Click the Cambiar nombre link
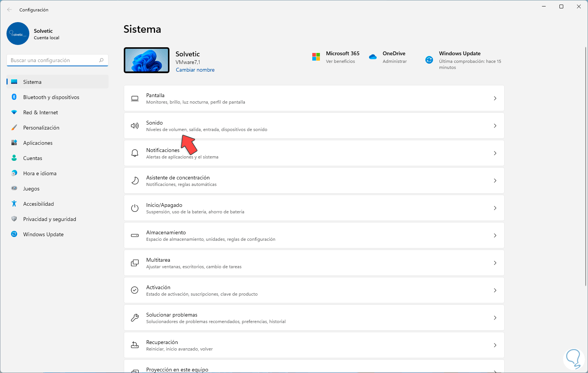Viewport: 588px width, 373px height. (195, 70)
